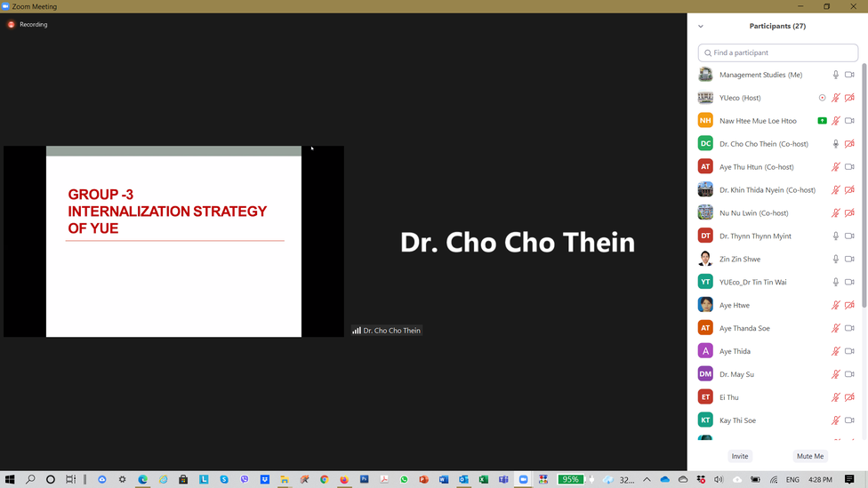Click the speaker volume tray icon
The width and height of the screenshot is (868, 488).
(719, 480)
